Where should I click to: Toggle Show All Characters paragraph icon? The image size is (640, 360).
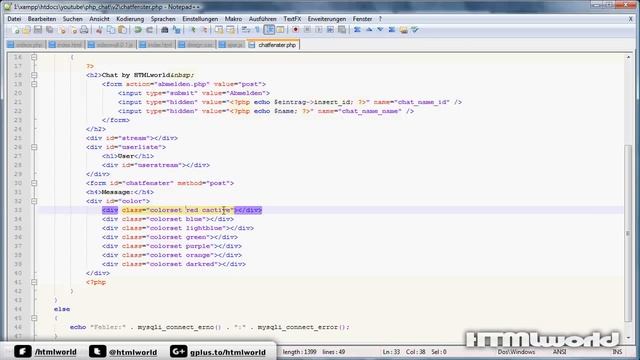click(258, 30)
